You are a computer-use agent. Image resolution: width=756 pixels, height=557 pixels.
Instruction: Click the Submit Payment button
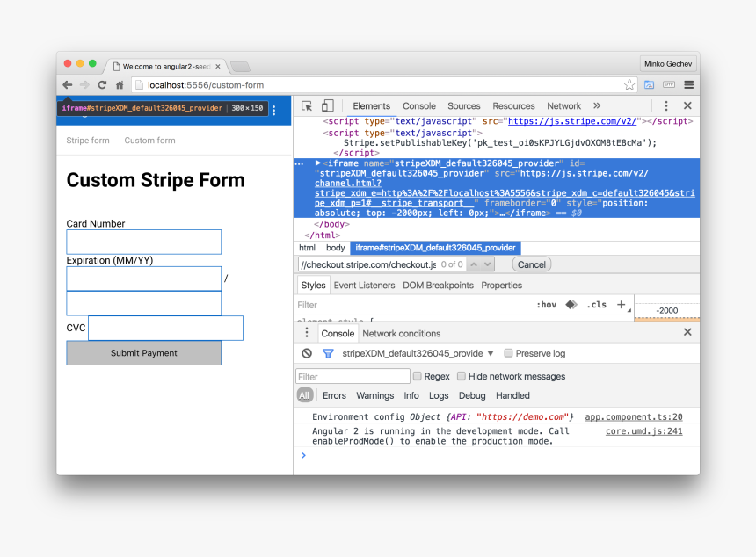[x=143, y=353]
